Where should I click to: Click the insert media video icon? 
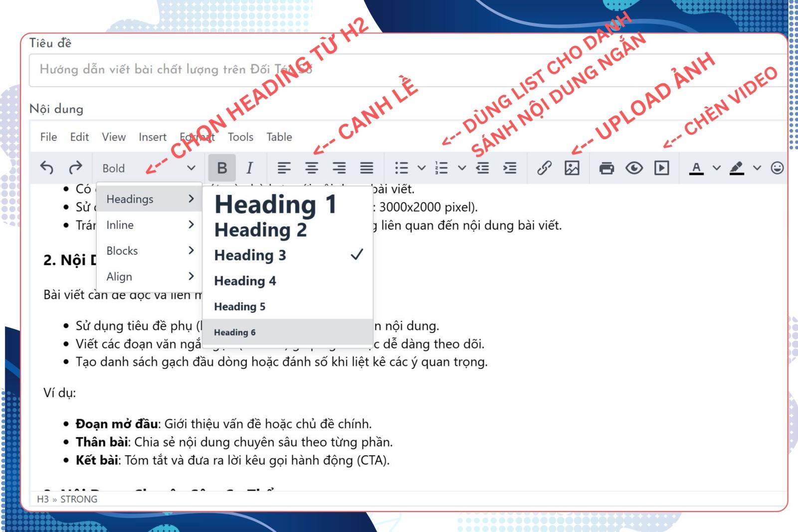[x=662, y=168]
